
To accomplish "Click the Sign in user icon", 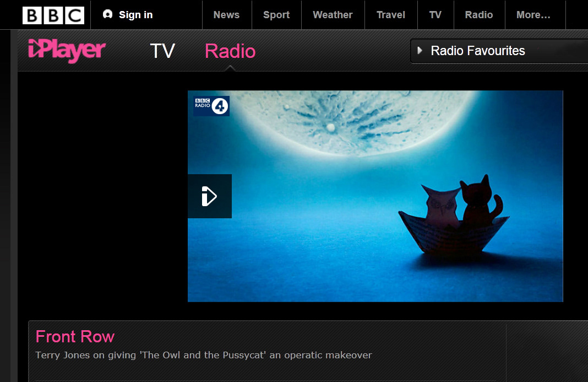I will (107, 14).
